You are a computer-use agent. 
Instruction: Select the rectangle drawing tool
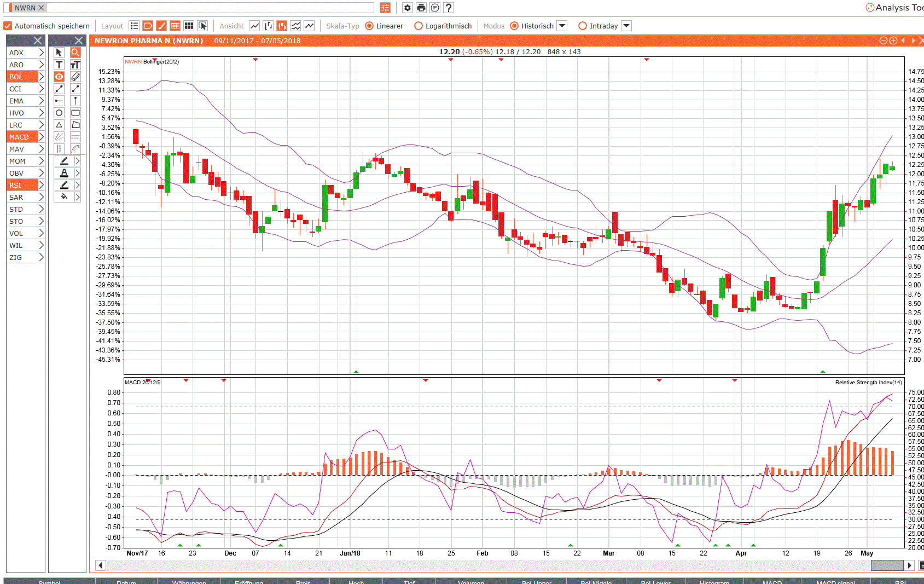75,113
